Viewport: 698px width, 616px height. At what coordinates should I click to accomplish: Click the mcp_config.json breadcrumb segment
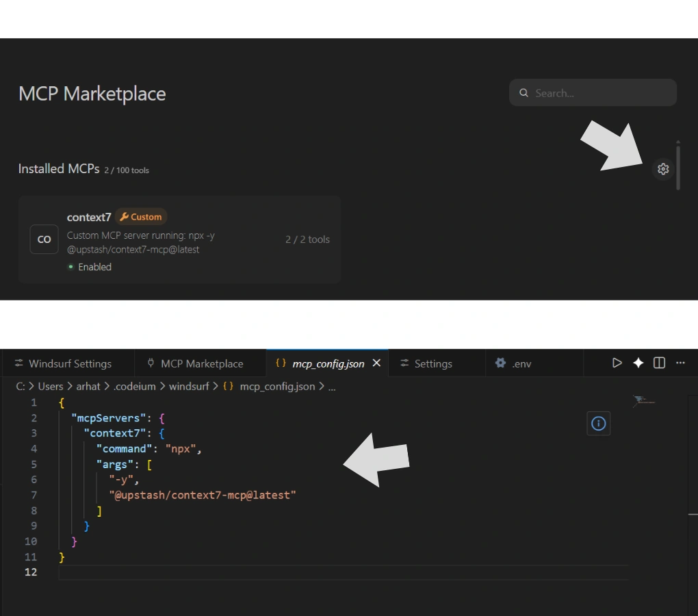(277, 386)
